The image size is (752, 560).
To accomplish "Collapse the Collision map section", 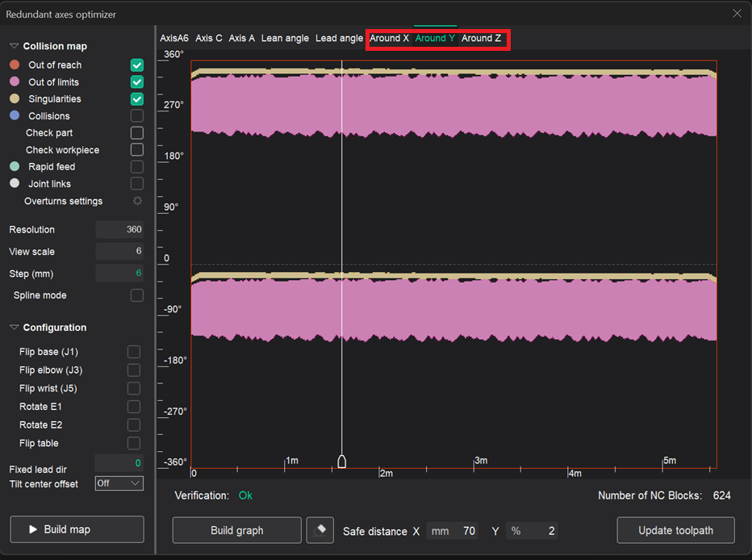I will [15, 47].
